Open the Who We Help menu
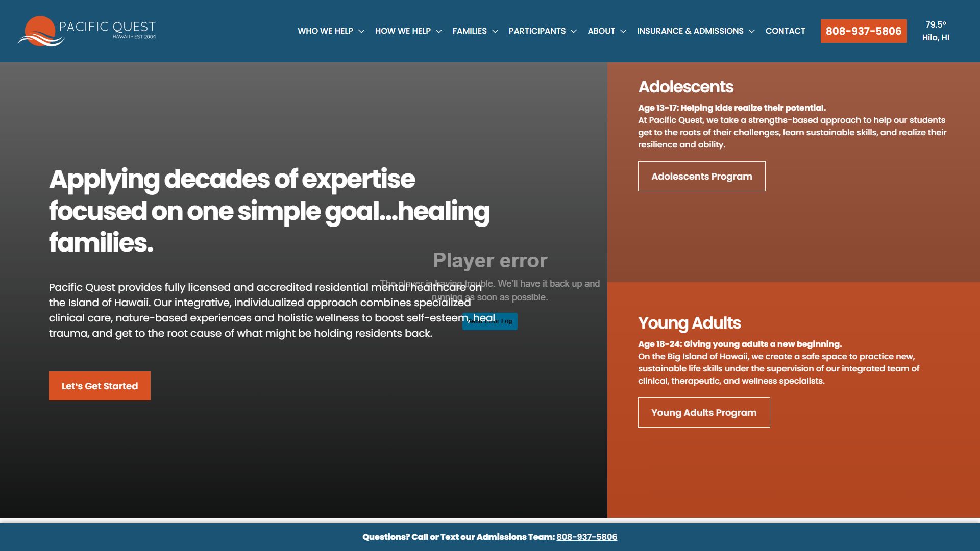 coord(325,31)
